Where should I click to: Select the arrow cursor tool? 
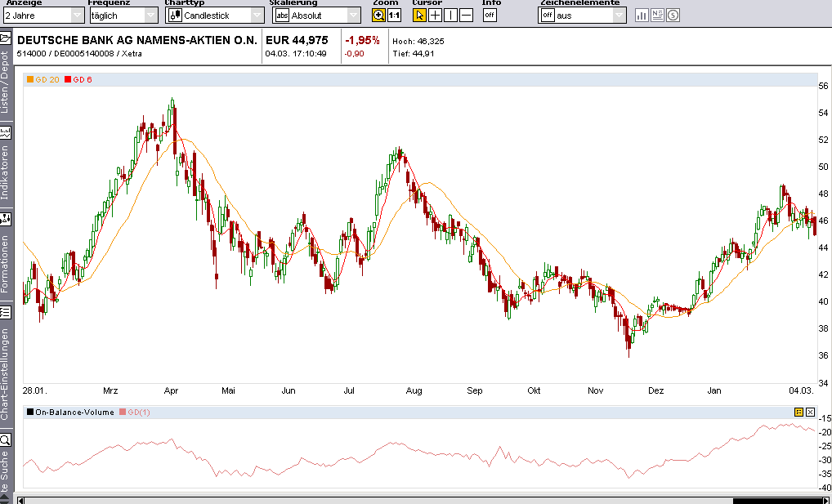tap(420, 15)
